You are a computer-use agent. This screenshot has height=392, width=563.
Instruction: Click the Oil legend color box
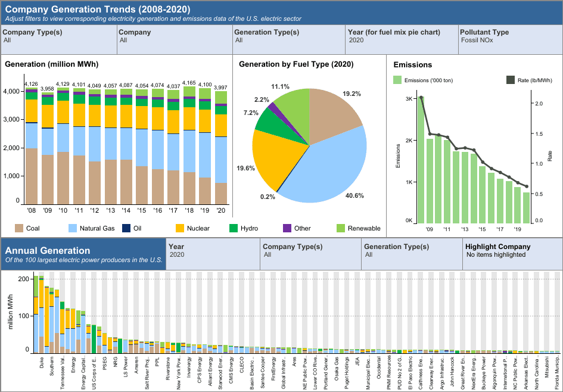(x=126, y=228)
